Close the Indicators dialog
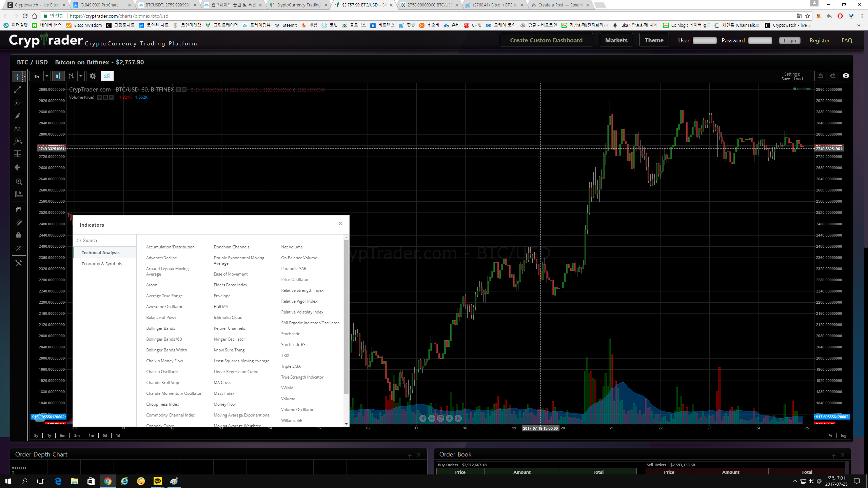 (340, 224)
